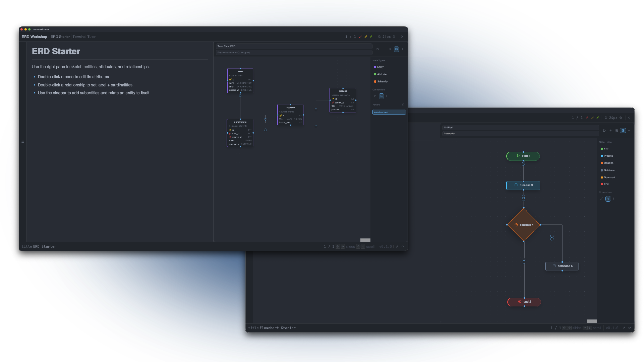
Task: Zoom out font size in Flowchart window
Action: [606, 118]
